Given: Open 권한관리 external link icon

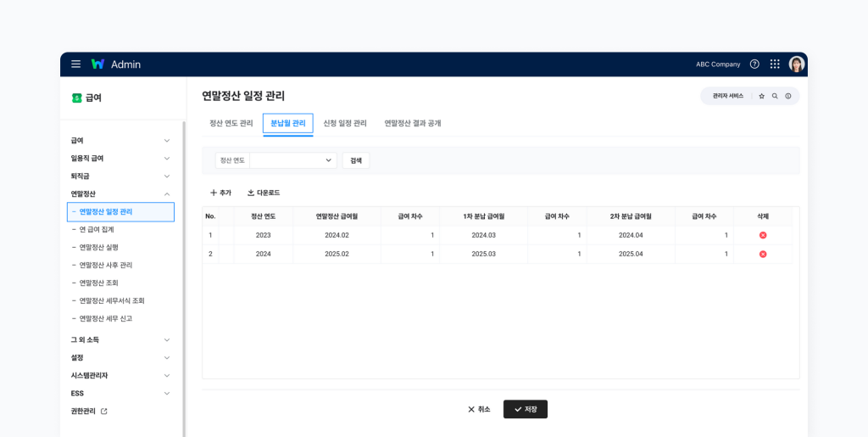Looking at the screenshot, I should pos(104,412).
